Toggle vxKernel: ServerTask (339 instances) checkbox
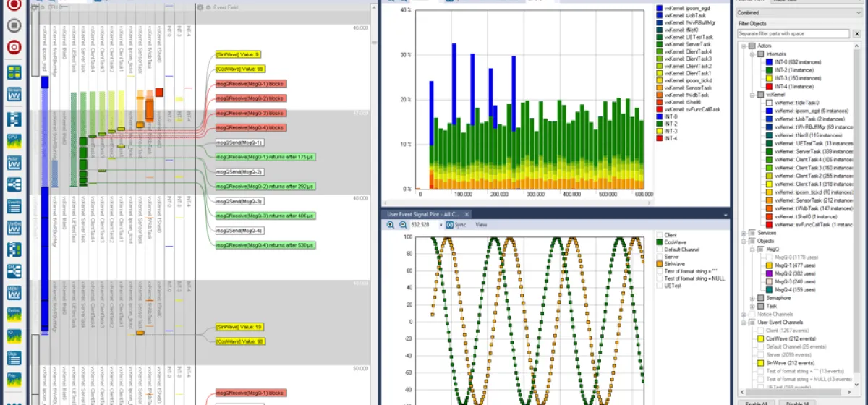Image resolution: width=868 pixels, height=405 pixels. (x=769, y=151)
